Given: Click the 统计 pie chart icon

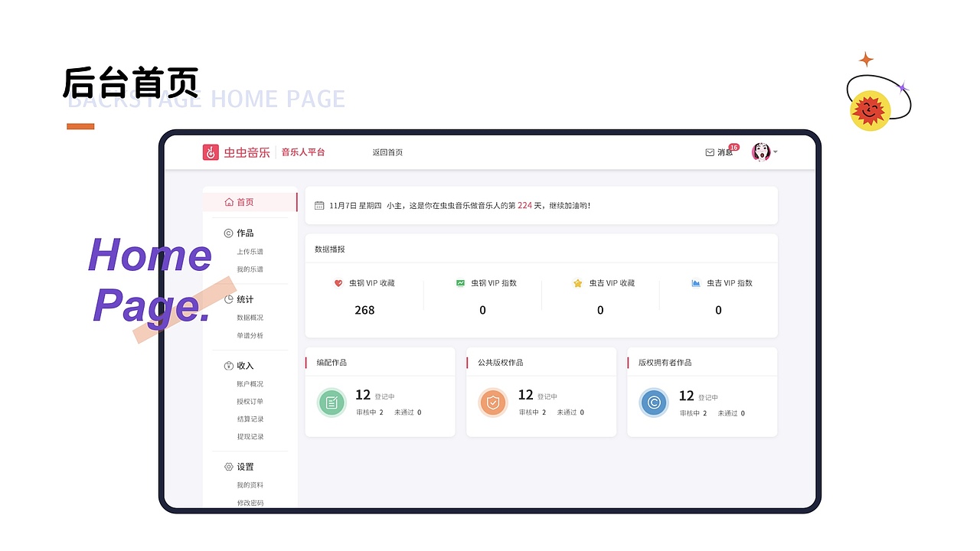Looking at the screenshot, I should coord(228,299).
